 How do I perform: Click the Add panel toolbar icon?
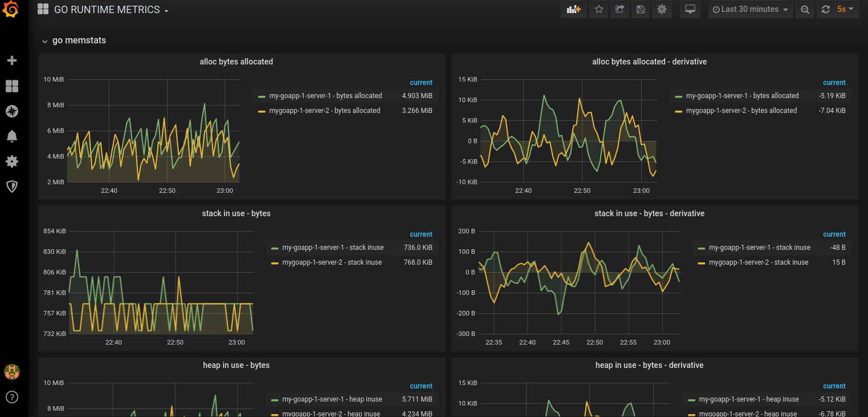tap(574, 9)
